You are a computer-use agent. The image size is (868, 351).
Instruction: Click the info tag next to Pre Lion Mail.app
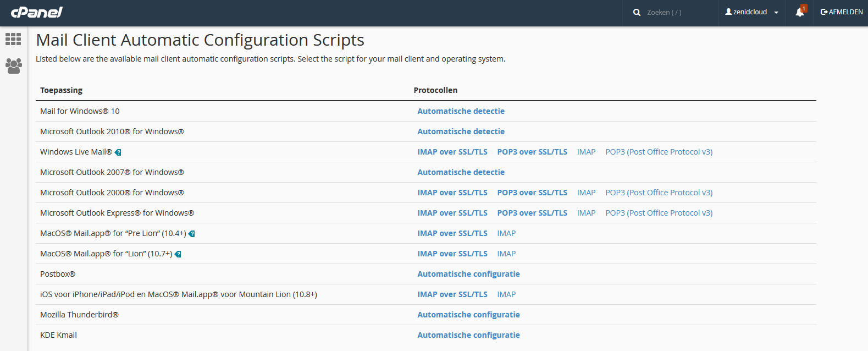pos(191,234)
